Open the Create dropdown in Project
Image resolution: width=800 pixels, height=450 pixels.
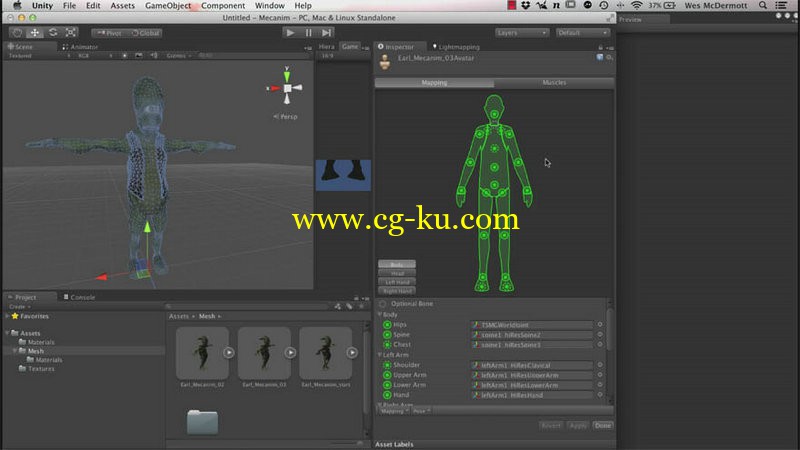pyautogui.click(x=19, y=307)
